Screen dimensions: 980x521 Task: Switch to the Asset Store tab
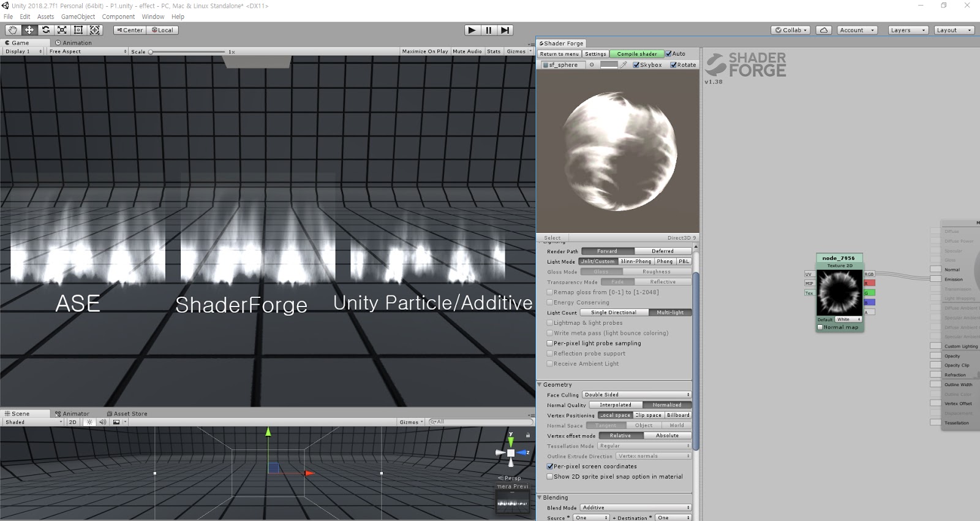[x=127, y=414]
